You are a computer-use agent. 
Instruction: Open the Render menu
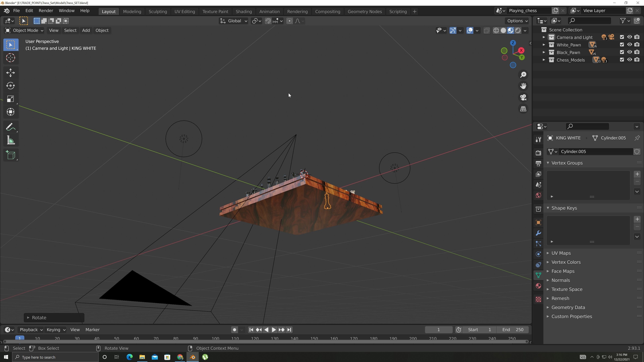pos(46,11)
